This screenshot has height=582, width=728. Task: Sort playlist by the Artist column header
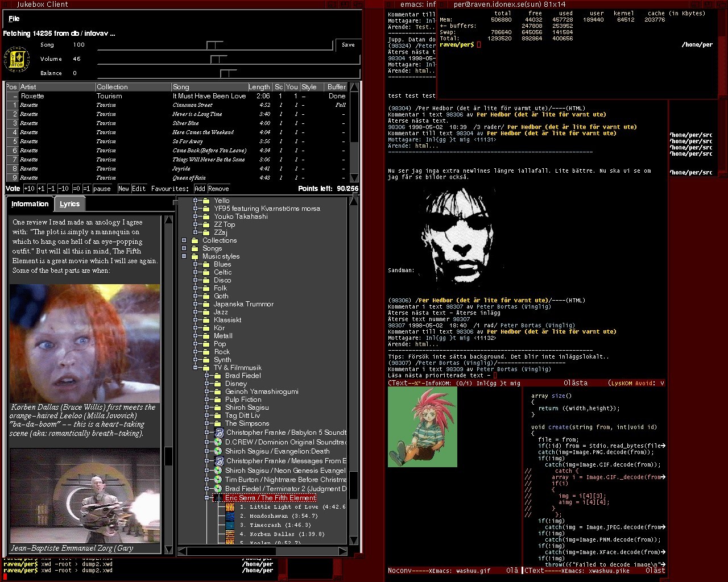57,87
